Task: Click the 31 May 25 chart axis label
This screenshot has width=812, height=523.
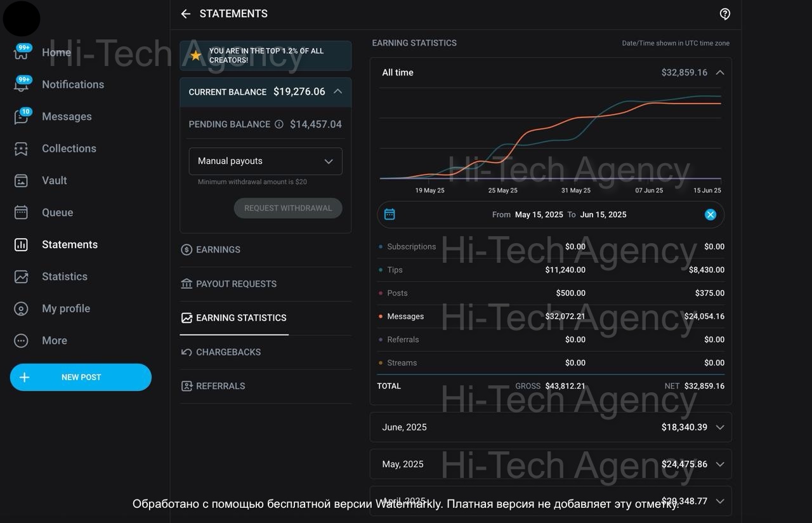Action: point(575,190)
